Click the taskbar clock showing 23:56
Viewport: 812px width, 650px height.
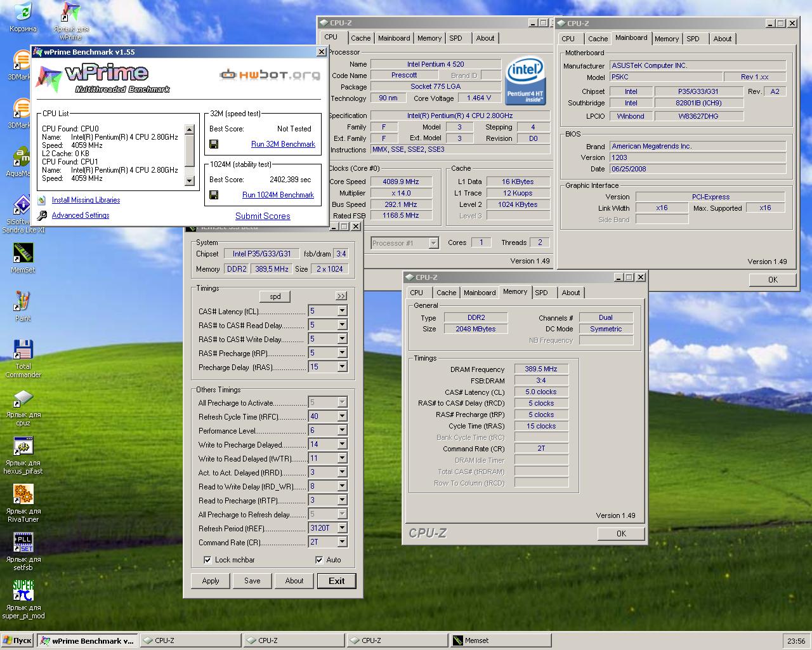click(796, 641)
